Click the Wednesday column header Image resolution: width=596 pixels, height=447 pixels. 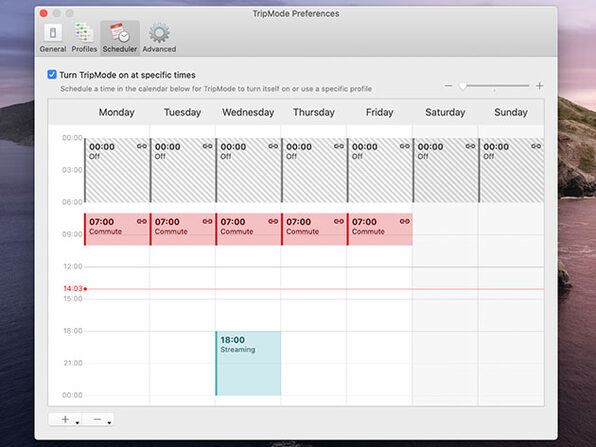(248, 112)
